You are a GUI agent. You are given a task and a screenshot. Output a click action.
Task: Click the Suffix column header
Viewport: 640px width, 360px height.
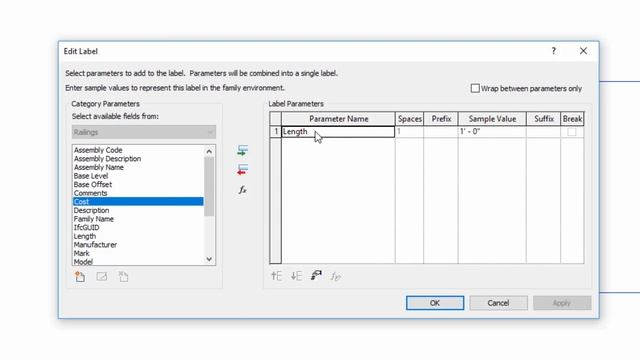(x=544, y=119)
